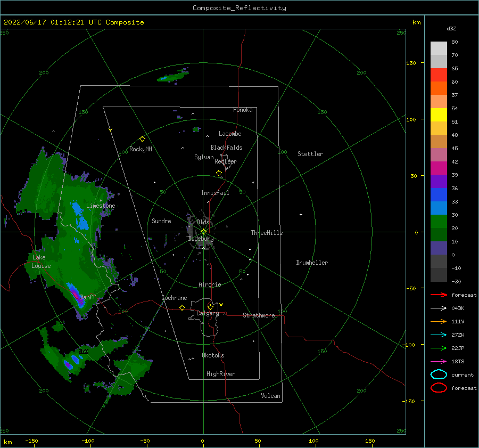Click the ThreeHills label
The width and height of the screenshot is (479, 448).
(267, 233)
